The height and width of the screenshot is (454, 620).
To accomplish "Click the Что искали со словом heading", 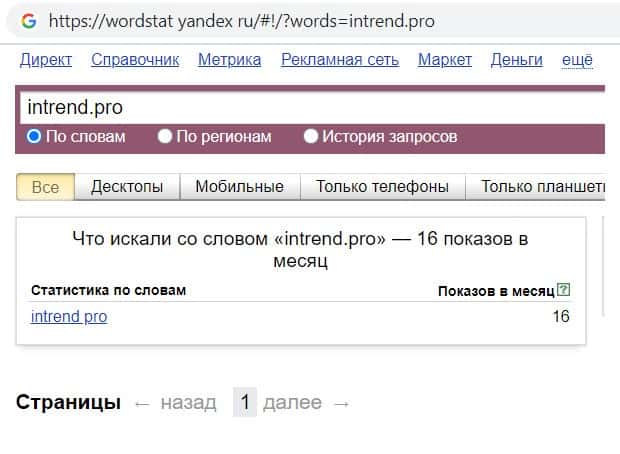I will pos(301,250).
